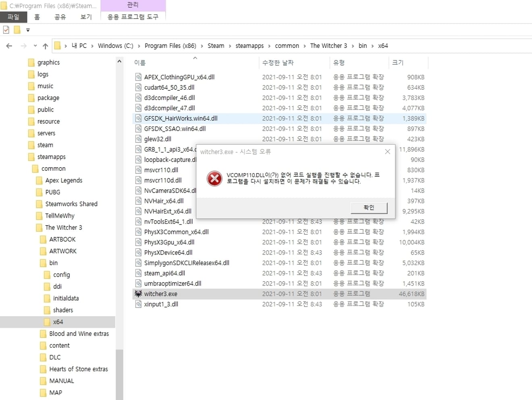
Task: Click the xinput1_3.dll file icon
Action: (138, 304)
